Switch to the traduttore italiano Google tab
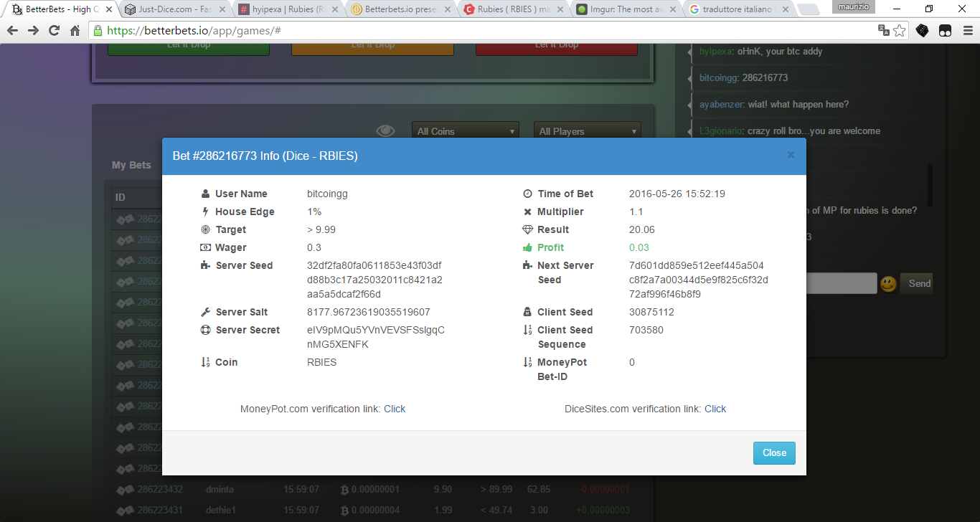980x522 pixels. pos(737,9)
